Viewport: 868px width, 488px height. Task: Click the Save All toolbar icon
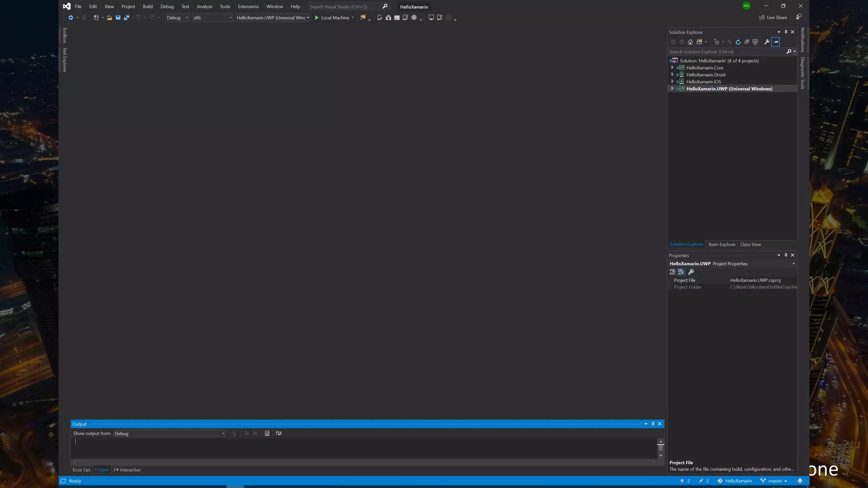(x=126, y=18)
